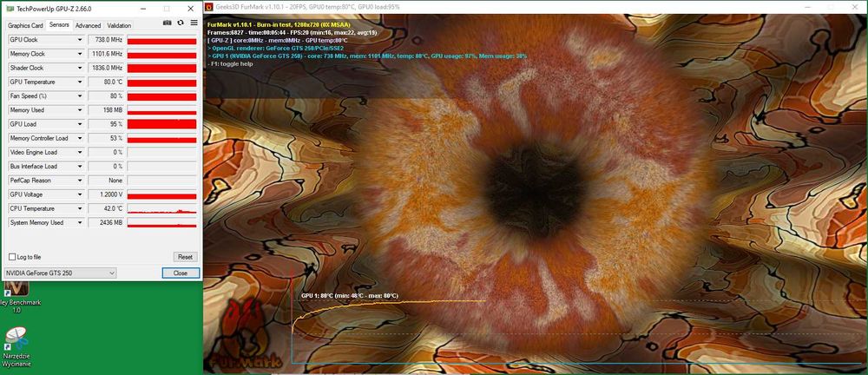Open the Memory Clock sensor dropdown
Viewport: 868px width, 375px height.
[x=80, y=55]
